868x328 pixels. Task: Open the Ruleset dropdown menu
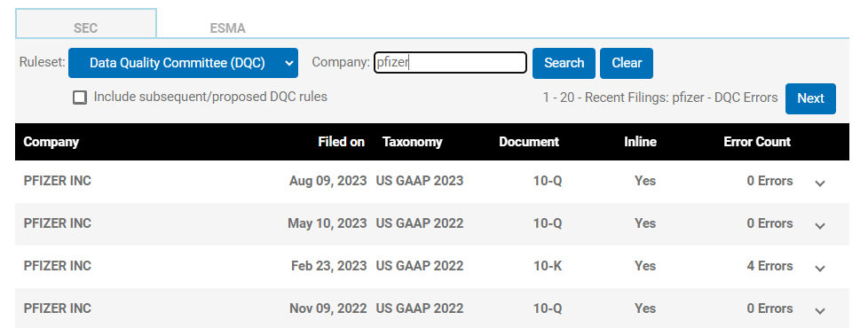pyautogui.click(x=183, y=63)
